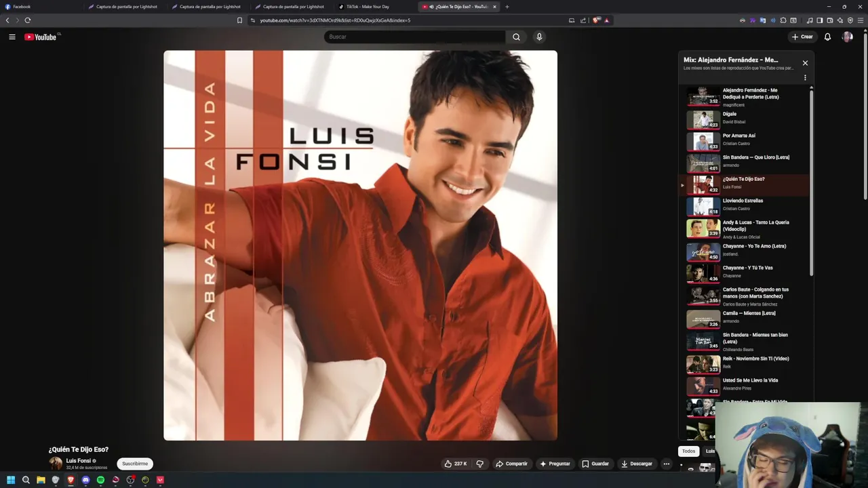The width and height of the screenshot is (868, 488).
Task: Switch to the TikTok - Make Your Day tab
Action: point(375,7)
